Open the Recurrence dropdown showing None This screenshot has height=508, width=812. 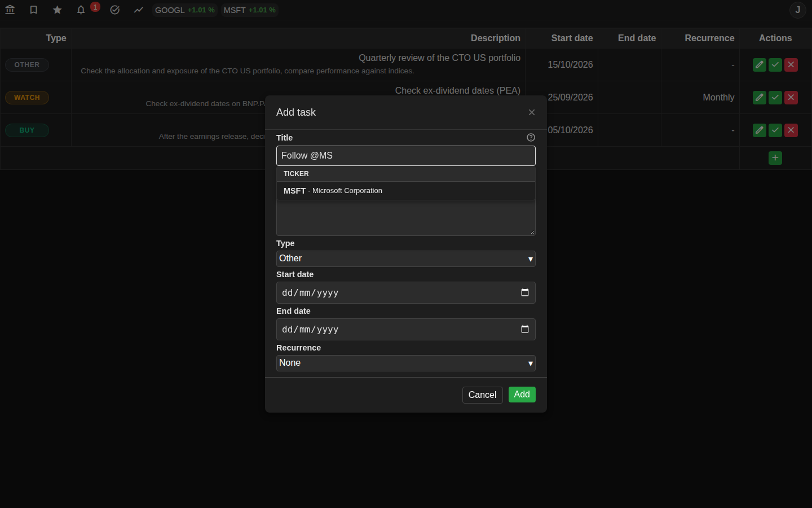pos(406,363)
